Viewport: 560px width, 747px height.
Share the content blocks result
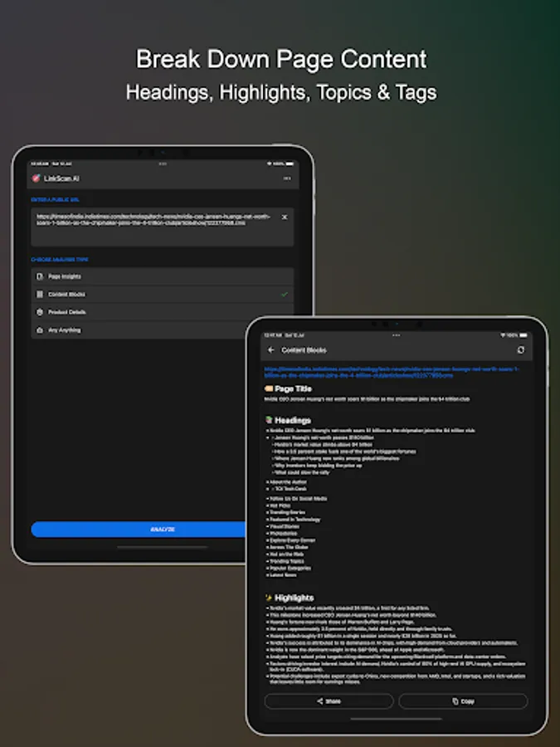click(x=329, y=701)
